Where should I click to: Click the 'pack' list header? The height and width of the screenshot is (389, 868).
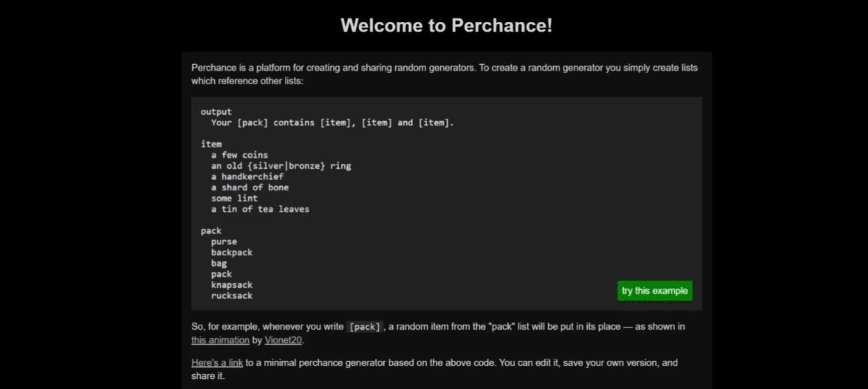pyautogui.click(x=211, y=230)
